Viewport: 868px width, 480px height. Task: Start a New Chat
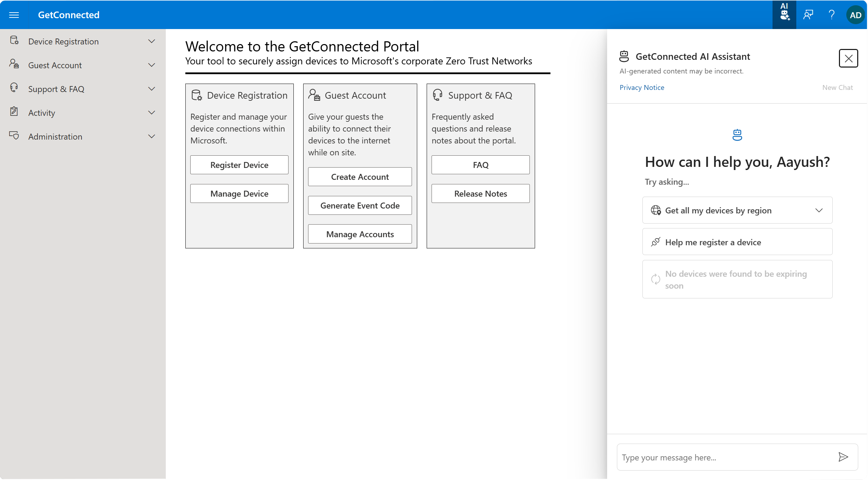point(838,87)
